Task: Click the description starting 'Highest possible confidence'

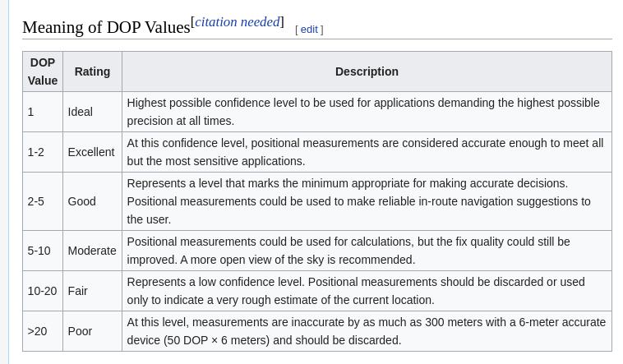Action: click(x=363, y=112)
